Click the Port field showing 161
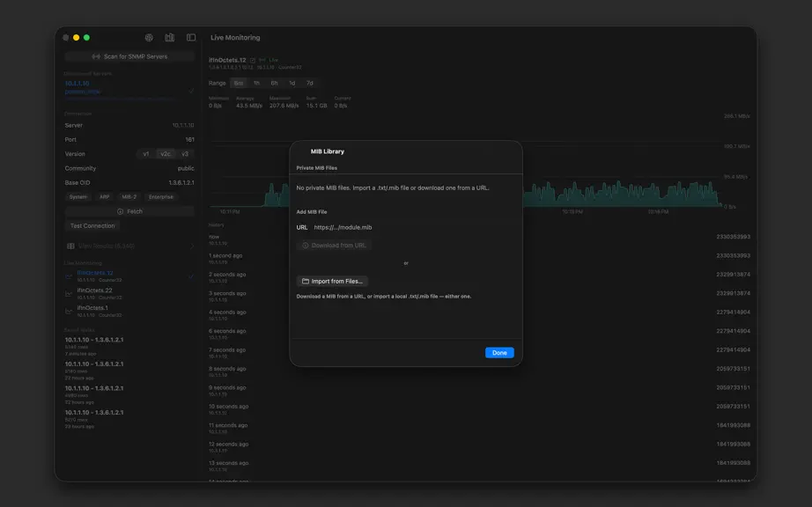 pyautogui.click(x=129, y=139)
